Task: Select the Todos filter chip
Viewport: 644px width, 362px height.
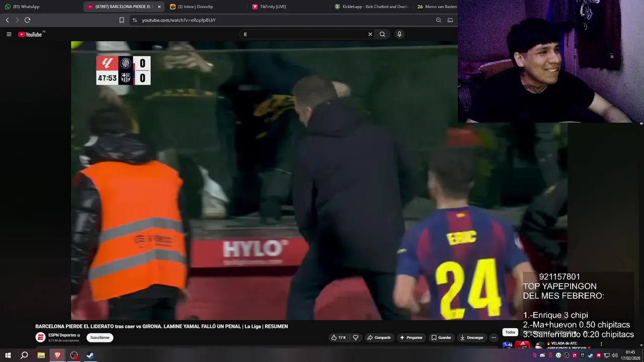Action: pyautogui.click(x=510, y=332)
